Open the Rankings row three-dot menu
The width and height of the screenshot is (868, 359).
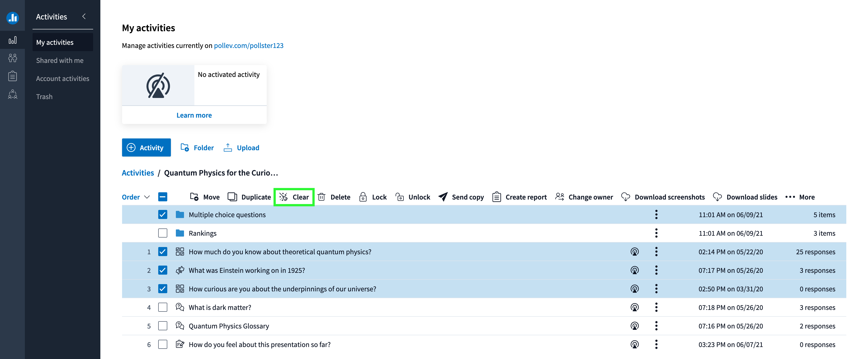click(x=656, y=233)
